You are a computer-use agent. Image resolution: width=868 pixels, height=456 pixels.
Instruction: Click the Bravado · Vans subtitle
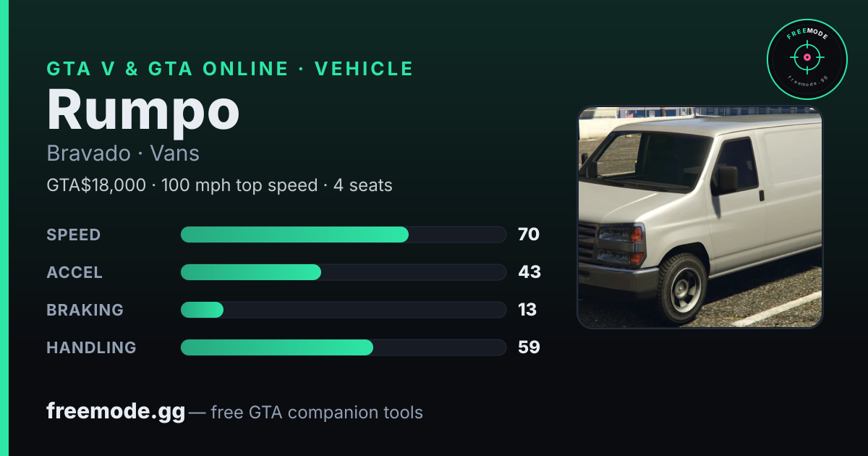point(123,153)
